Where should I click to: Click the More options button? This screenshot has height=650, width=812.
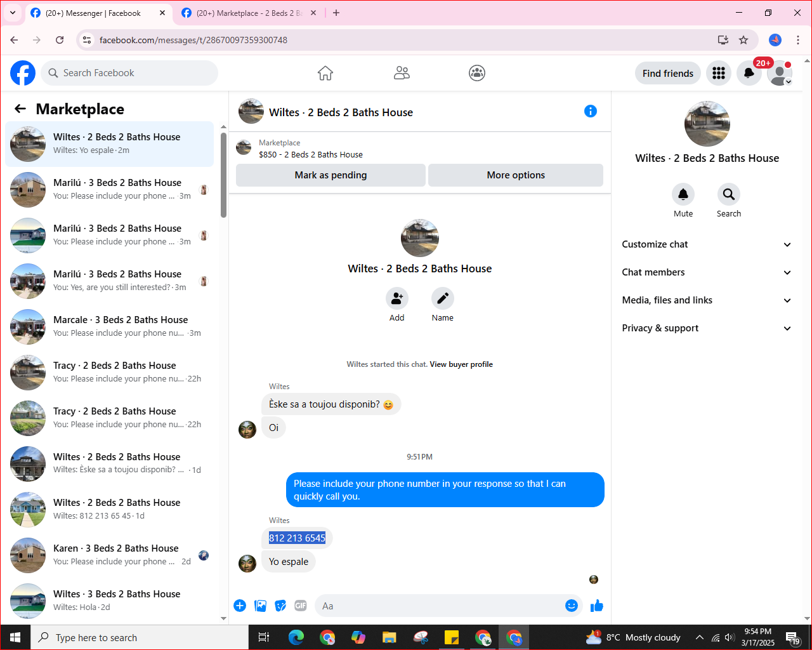516,175
